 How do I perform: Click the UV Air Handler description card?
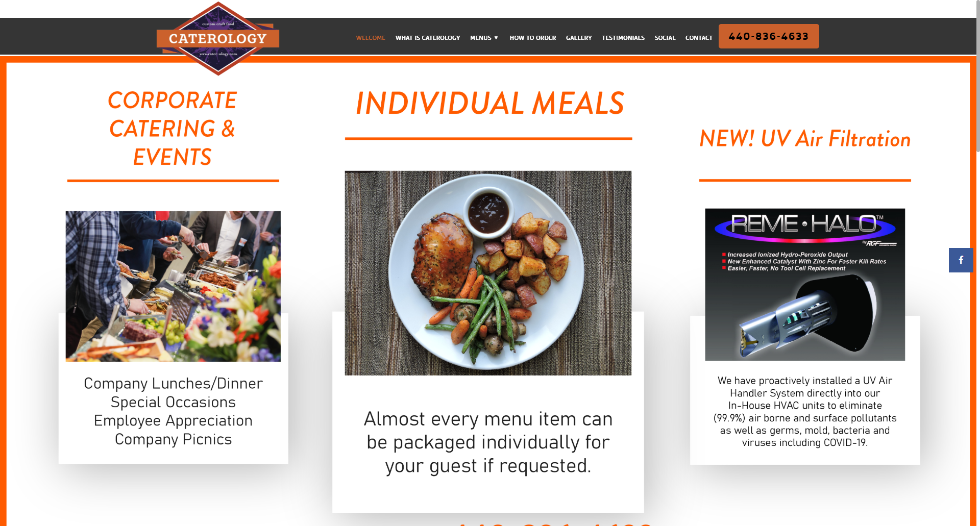[x=805, y=411]
